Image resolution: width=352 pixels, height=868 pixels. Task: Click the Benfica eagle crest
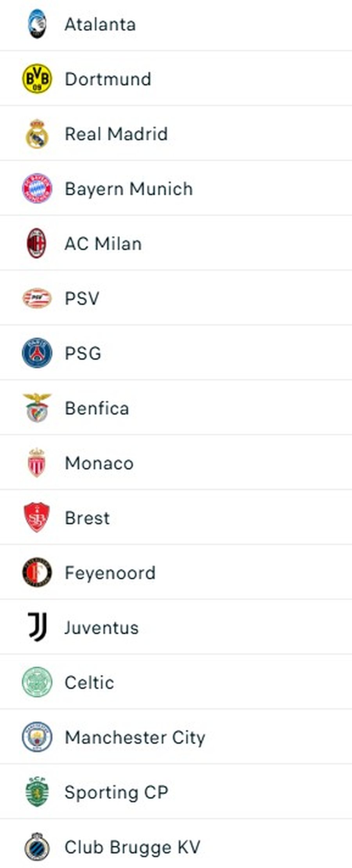click(x=37, y=408)
